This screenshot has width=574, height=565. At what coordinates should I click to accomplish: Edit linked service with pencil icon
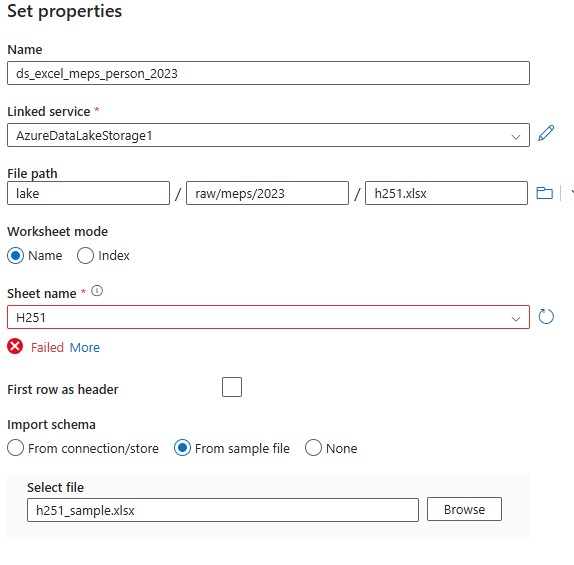546,133
